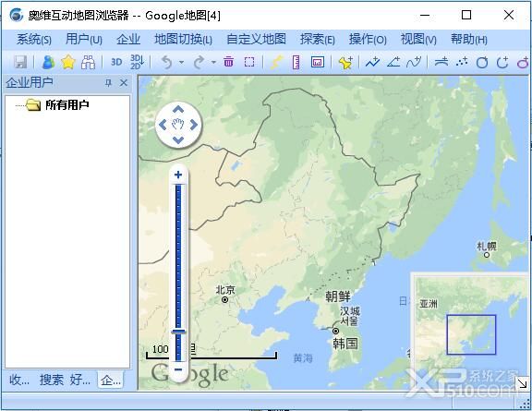Switch to 3D view mode
The width and height of the screenshot is (532, 411).
point(116,62)
